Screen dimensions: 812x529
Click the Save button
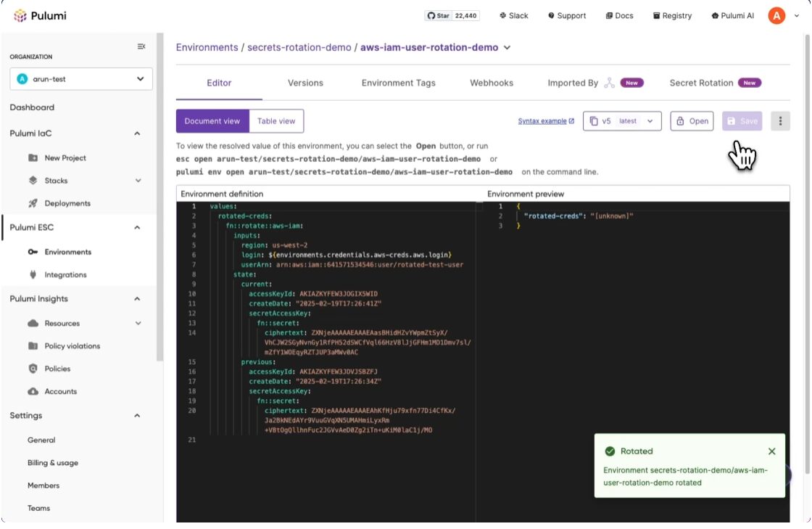point(742,120)
